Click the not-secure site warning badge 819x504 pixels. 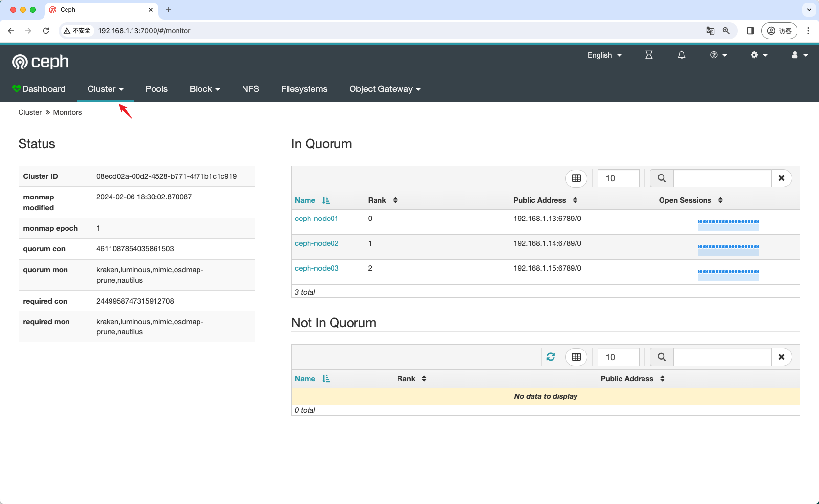pos(77,31)
